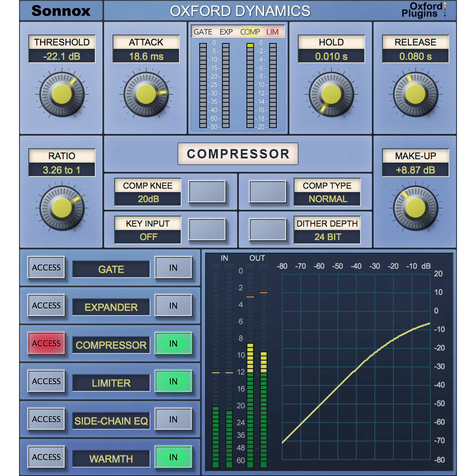476x476 pixels.
Task: Click the button left of COMP TYPE
Action: (x=267, y=191)
